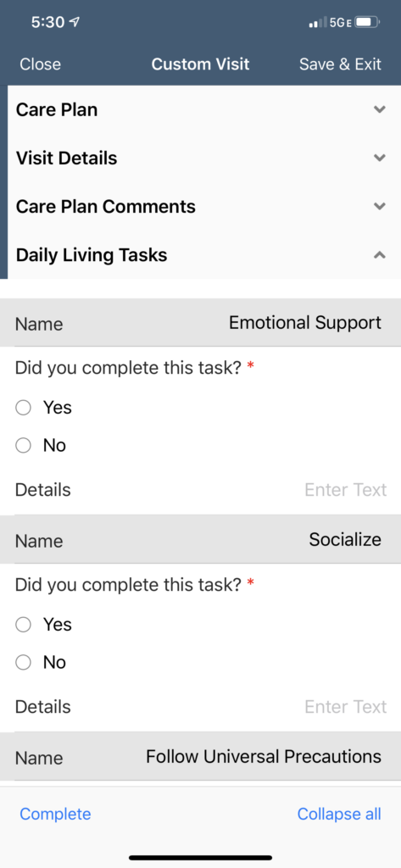
Task: Tap the location arrow icon beside time
Action: pyautogui.click(x=75, y=22)
